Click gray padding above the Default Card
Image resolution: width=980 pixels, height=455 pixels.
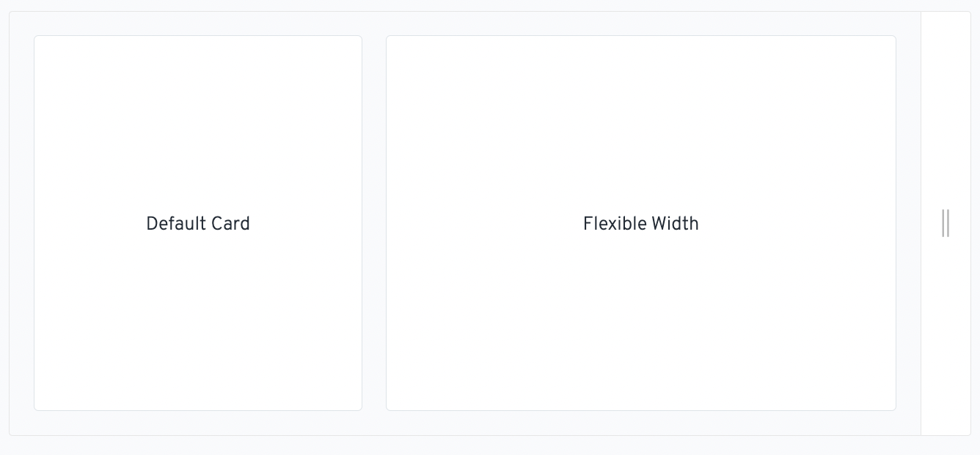click(x=198, y=23)
